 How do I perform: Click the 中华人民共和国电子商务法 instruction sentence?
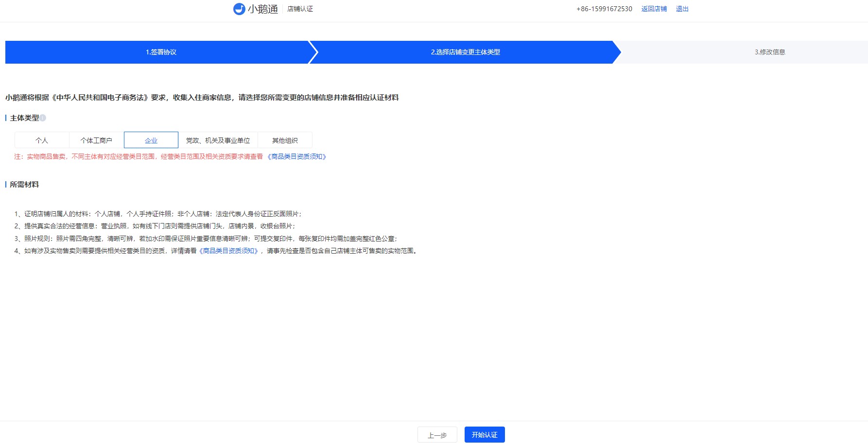202,98
